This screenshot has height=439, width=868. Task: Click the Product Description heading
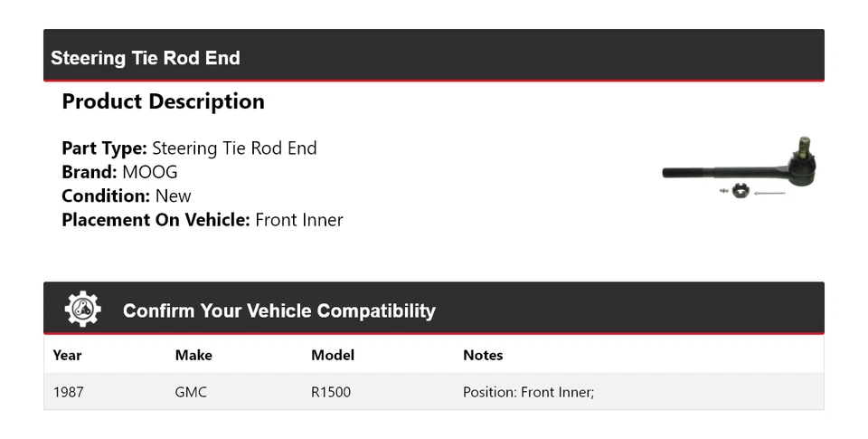click(x=163, y=101)
